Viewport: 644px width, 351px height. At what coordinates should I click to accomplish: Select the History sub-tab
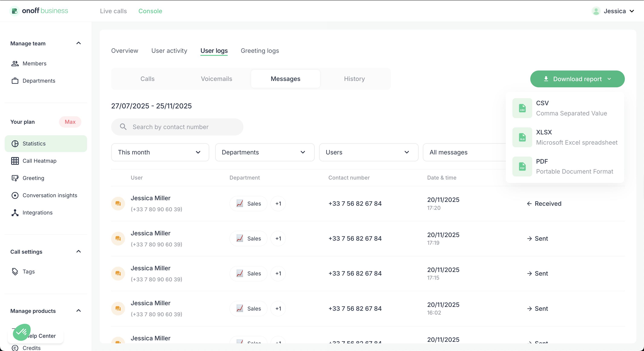tap(354, 79)
